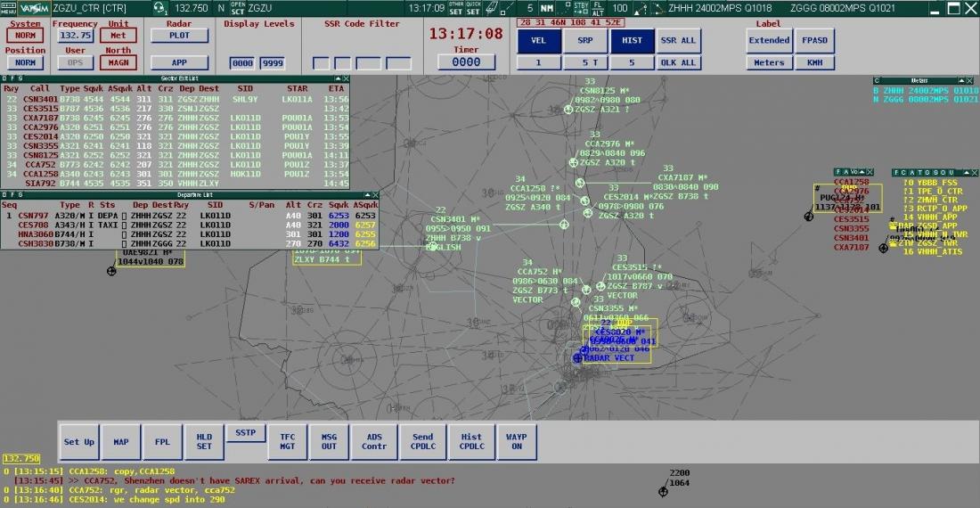Collapse the aircraft list panel

862,172
